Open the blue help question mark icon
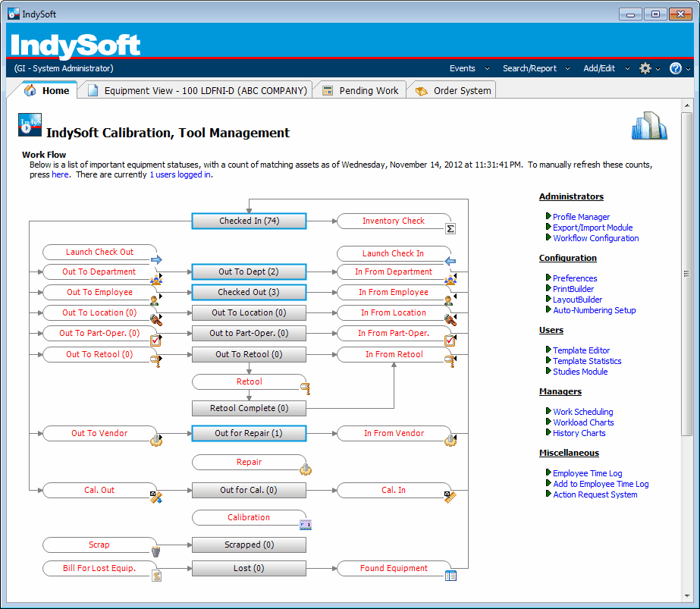 click(675, 68)
